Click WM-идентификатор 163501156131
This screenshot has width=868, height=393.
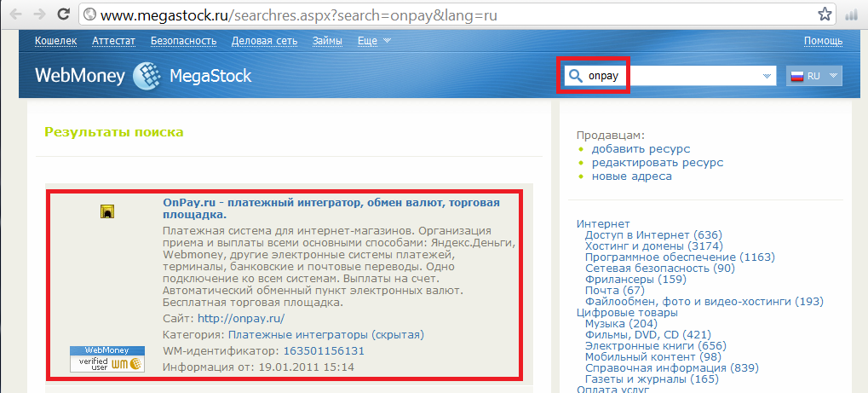[x=324, y=350]
